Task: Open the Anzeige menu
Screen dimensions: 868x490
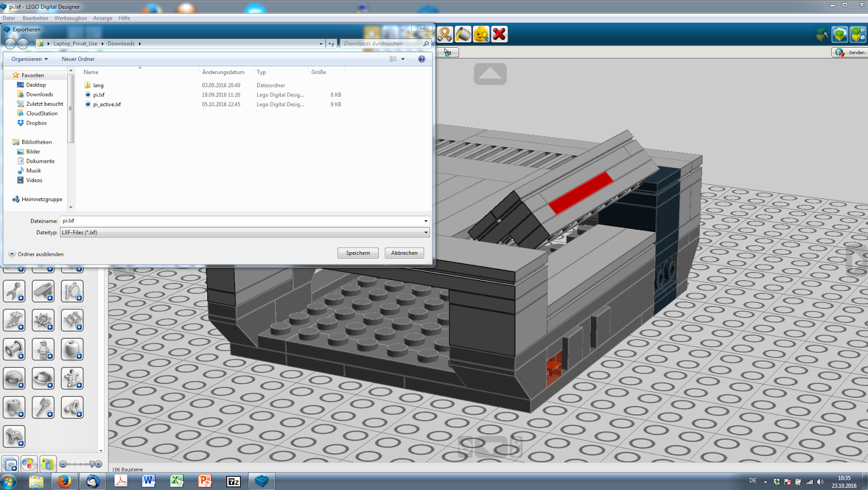Action: pyautogui.click(x=103, y=18)
